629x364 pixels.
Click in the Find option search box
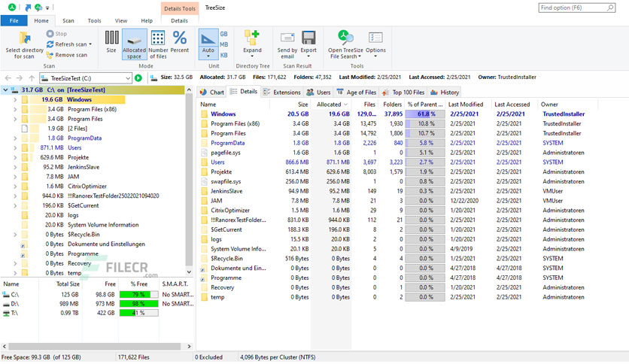577,8
